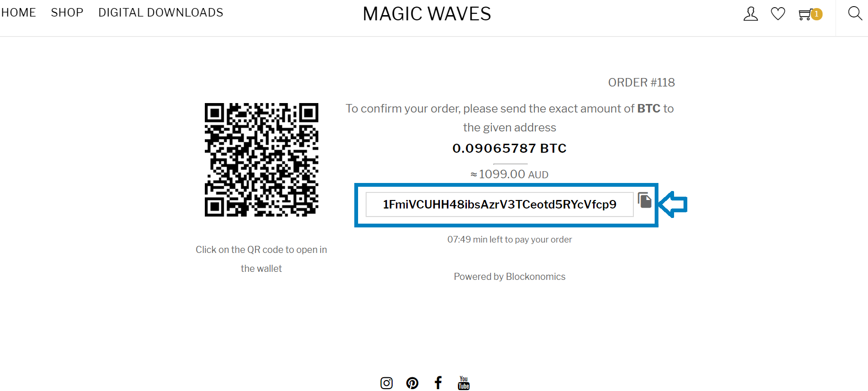
Task: Open the wishlist heart icon
Action: pyautogui.click(x=778, y=14)
